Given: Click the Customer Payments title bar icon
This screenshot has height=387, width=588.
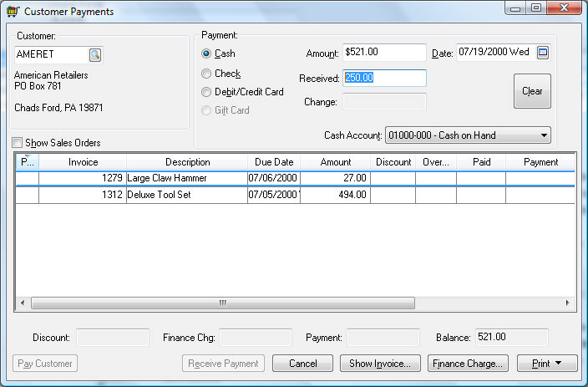Looking at the screenshot, I should point(12,12).
